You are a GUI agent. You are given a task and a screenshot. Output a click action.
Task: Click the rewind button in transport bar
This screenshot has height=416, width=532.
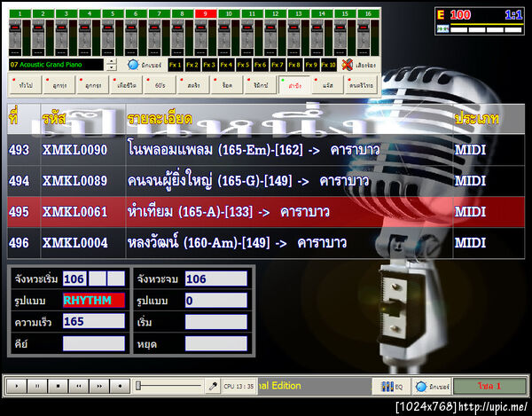click(x=79, y=386)
